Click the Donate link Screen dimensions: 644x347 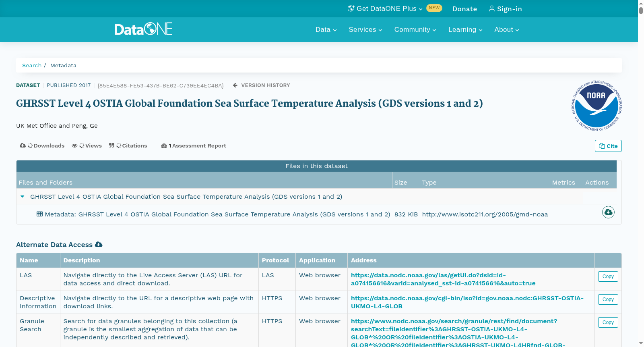464,9
